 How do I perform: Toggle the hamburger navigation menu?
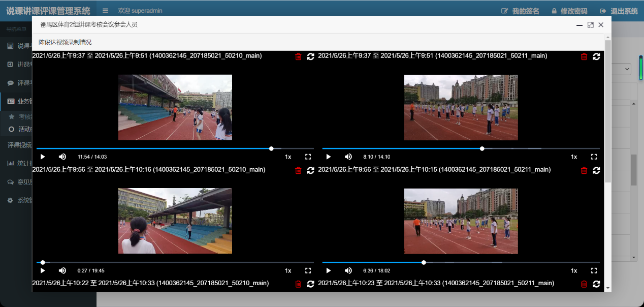tap(105, 11)
